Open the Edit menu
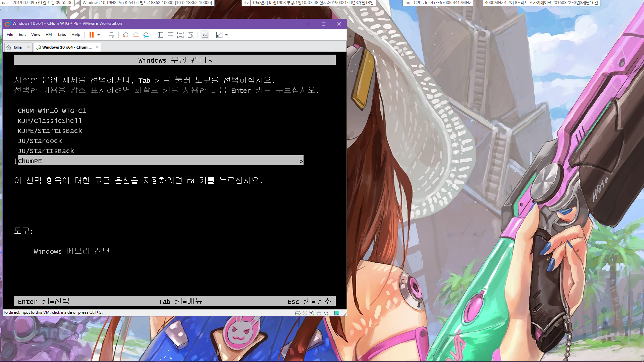 (22, 35)
